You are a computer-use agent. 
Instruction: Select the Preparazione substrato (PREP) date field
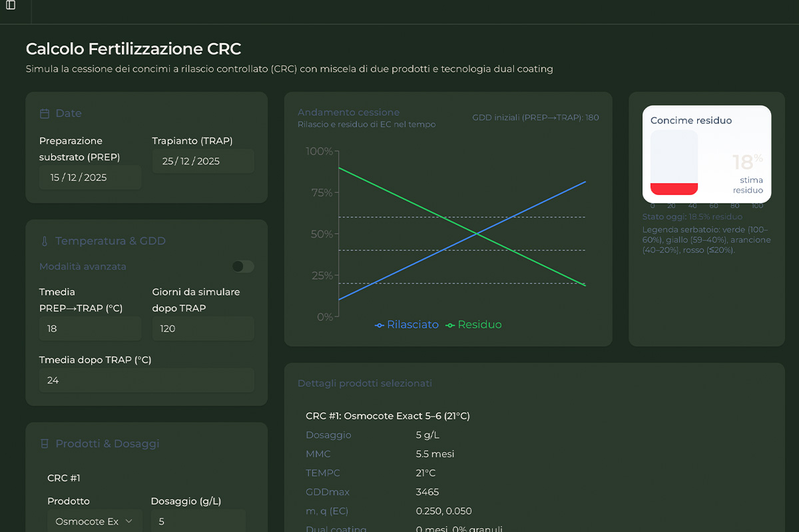pos(90,178)
